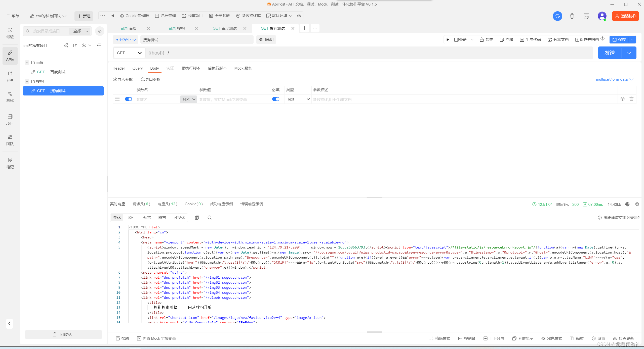Delete the parameter row with trash icon
The image size is (644, 349).
click(631, 99)
